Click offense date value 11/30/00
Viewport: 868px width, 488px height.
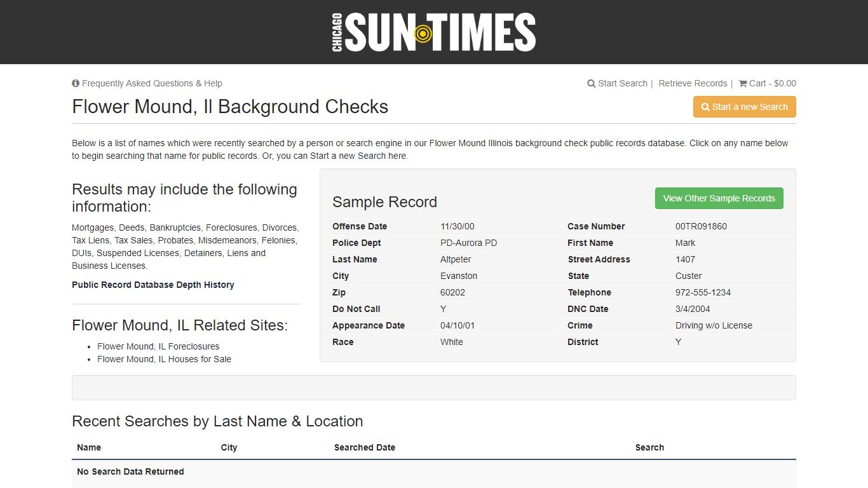coord(458,226)
